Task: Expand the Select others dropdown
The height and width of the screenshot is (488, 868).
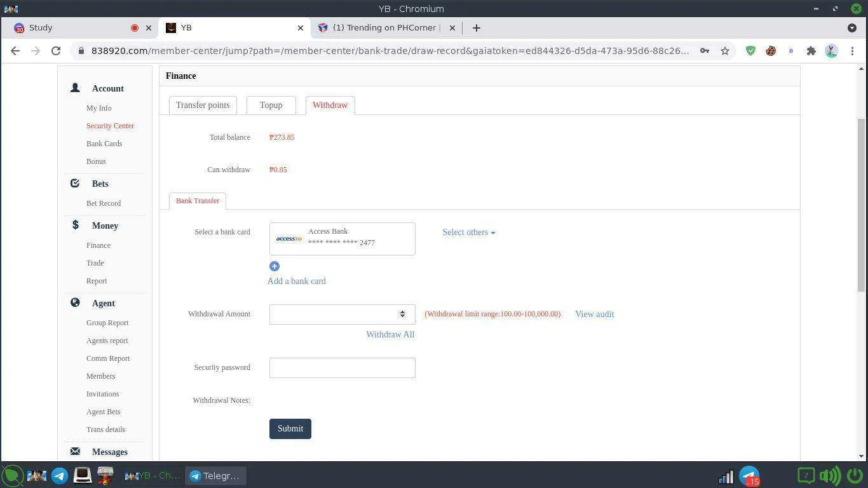Action: [469, 233]
